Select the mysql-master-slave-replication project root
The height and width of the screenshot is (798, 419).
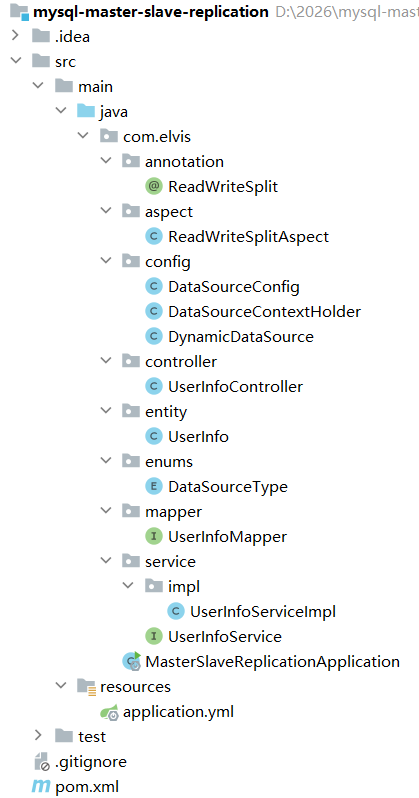coord(151,12)
